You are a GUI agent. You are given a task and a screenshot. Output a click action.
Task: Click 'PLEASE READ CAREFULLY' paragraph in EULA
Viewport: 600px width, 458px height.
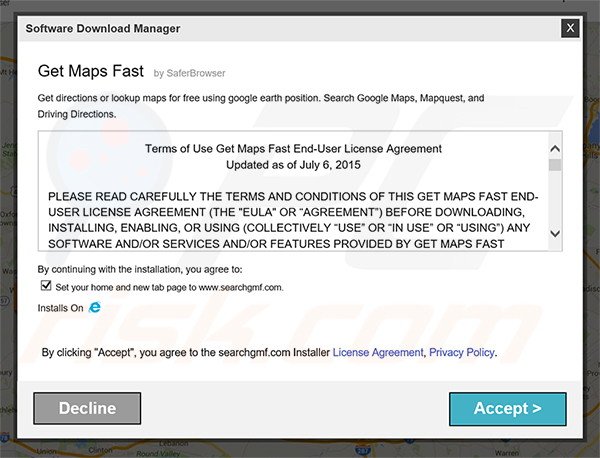[293, 220]
